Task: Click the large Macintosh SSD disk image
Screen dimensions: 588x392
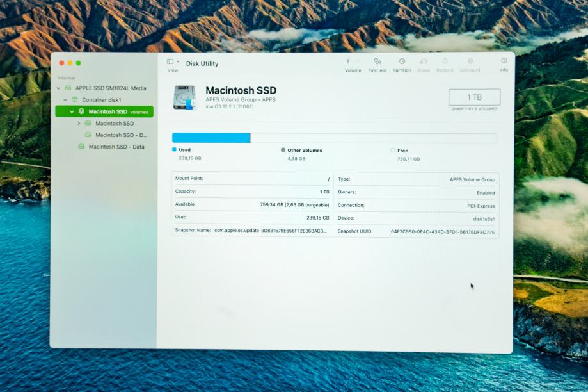Action: pyautogui.click(x=185, y=97)
